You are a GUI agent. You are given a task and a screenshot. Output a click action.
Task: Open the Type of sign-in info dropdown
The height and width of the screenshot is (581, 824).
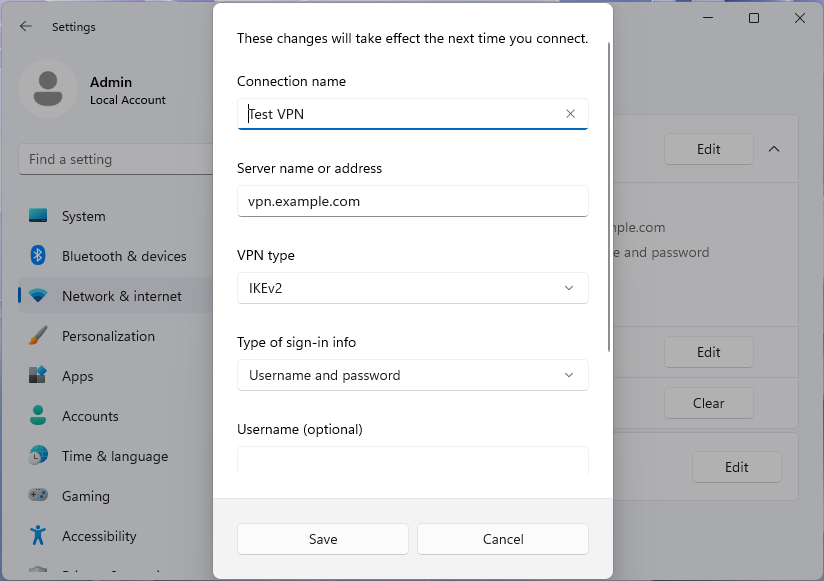point(412,375)
